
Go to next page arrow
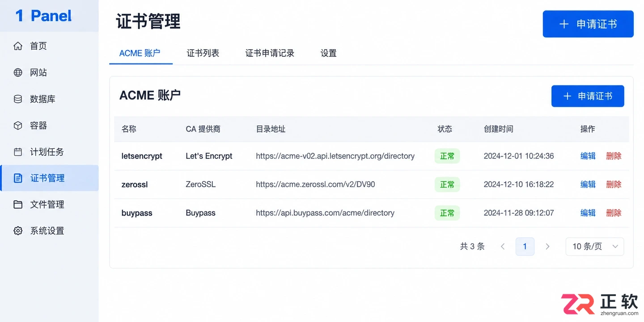click(x=547, y=246)
